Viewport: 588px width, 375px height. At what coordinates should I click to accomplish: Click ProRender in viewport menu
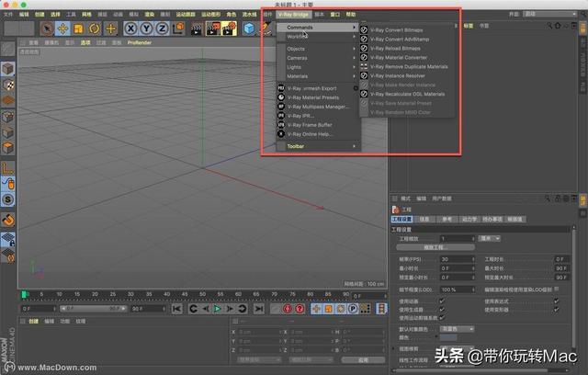click(x=140, y=43)
